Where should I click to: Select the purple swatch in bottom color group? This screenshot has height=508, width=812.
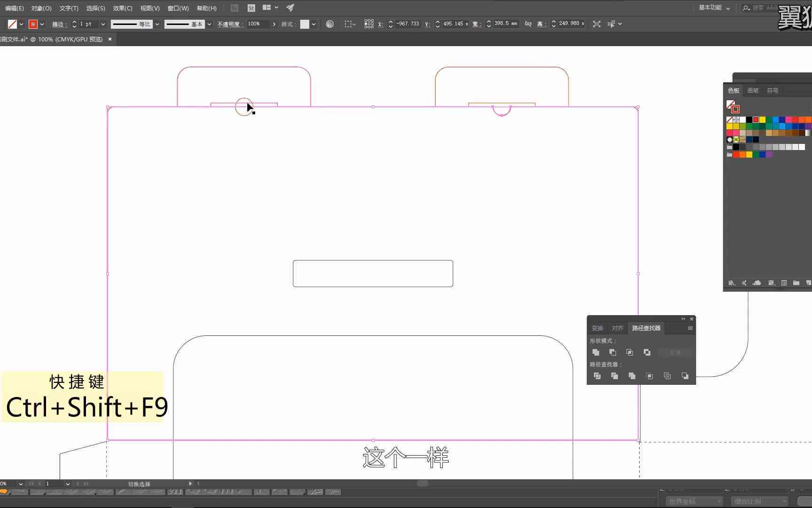tap(769, 154)
